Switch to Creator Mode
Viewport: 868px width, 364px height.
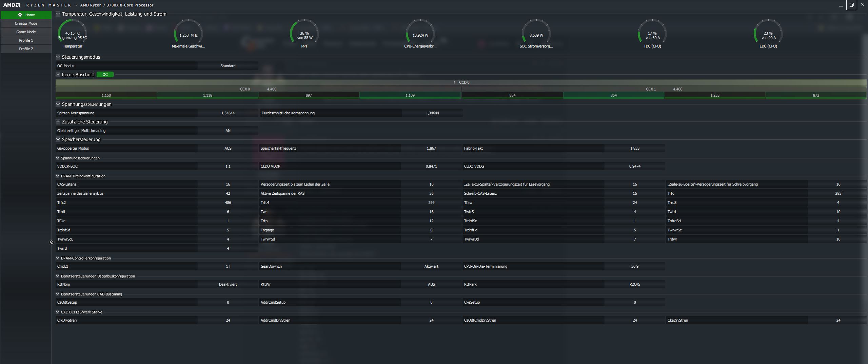[26, 23]
